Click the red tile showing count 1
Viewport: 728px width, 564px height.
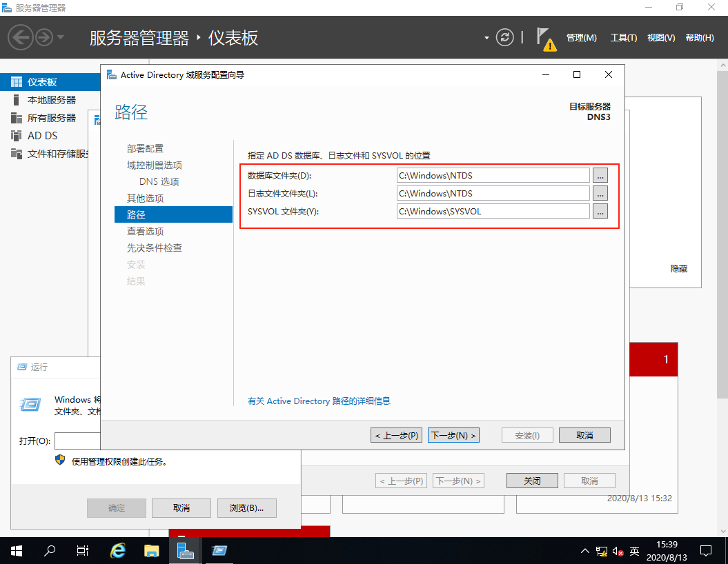click(x=653, y=359)
